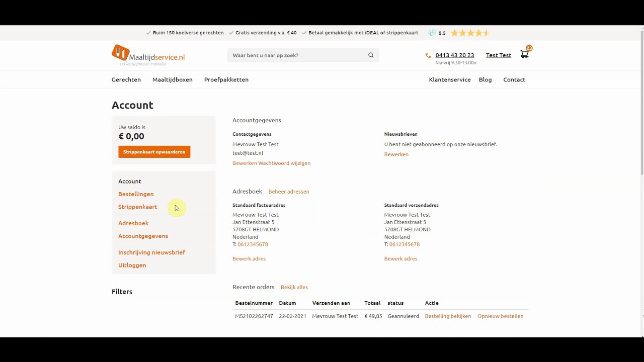Click the Filters heading
The width and height of the screenshot is (644, 362).
122,292
